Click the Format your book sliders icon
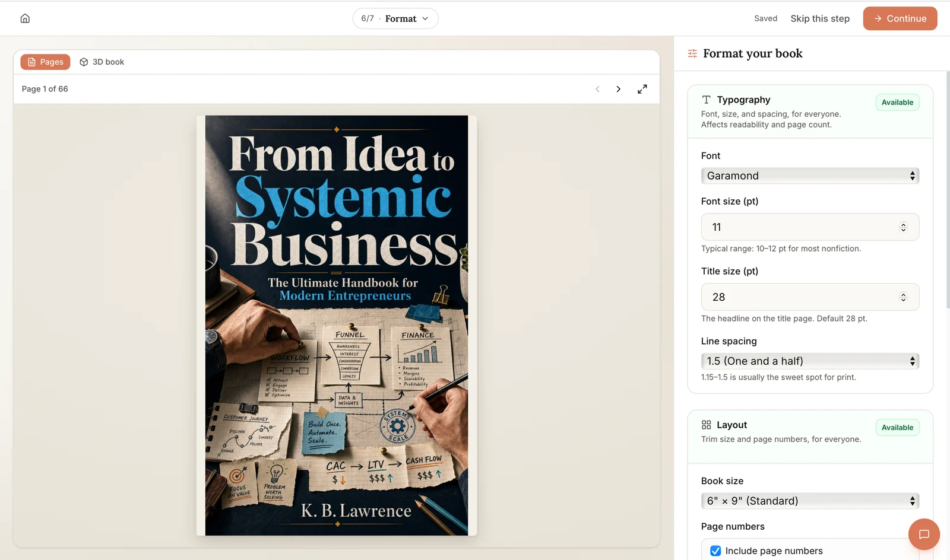Screen dimensions: 950x560 pyautogui.click(x=692, y=53)
